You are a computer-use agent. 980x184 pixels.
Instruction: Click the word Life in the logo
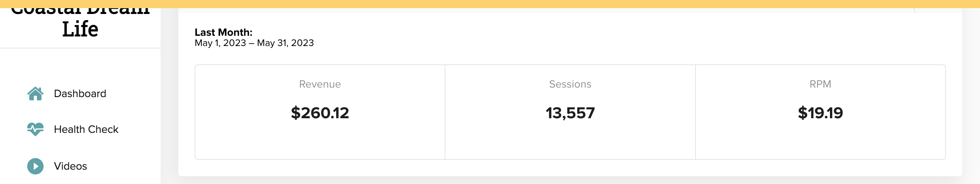tap(80, 29)
